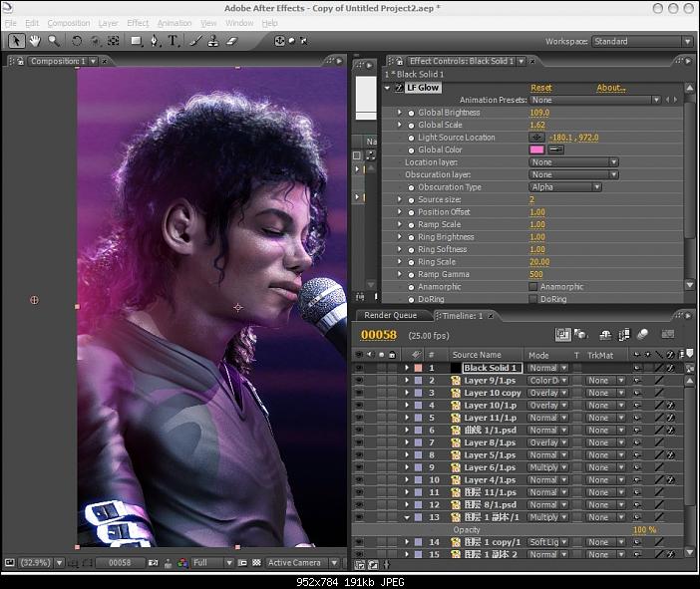Click the Local Axis Mode anchor icon
The width and height of the screenshot is (700, 589).
tap(279, 41)
